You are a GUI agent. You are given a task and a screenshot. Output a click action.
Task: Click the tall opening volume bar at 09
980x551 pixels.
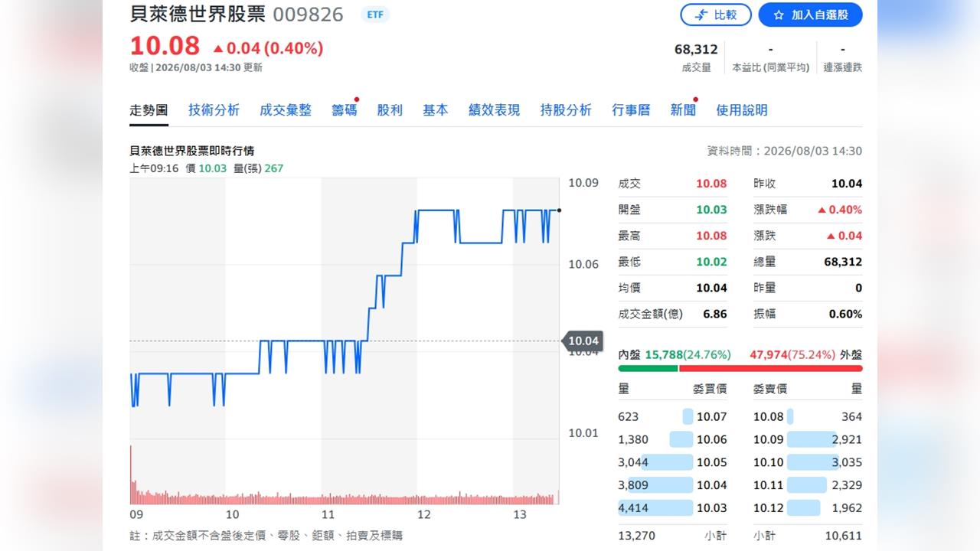[131, 474]
